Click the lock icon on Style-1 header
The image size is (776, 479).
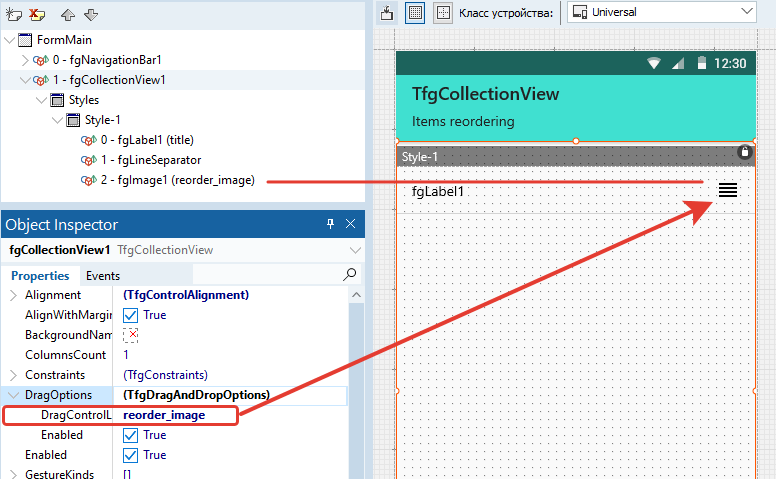(x=744, y=152)
